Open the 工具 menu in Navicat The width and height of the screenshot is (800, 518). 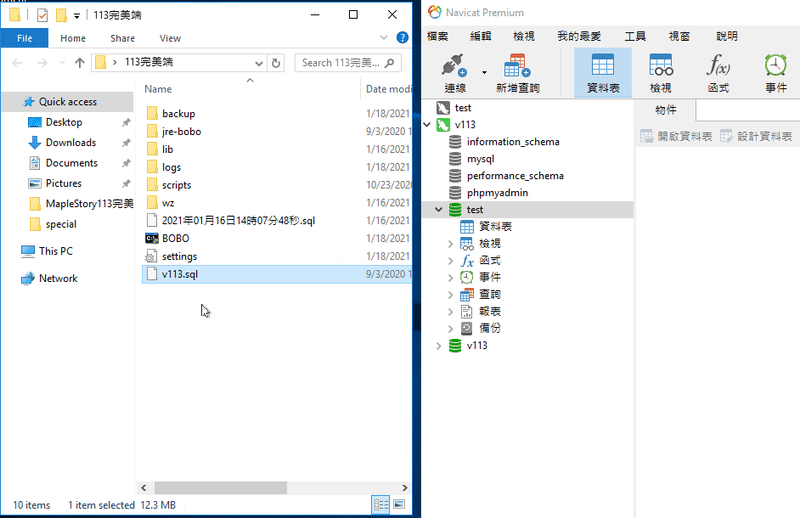click(635, 36)
